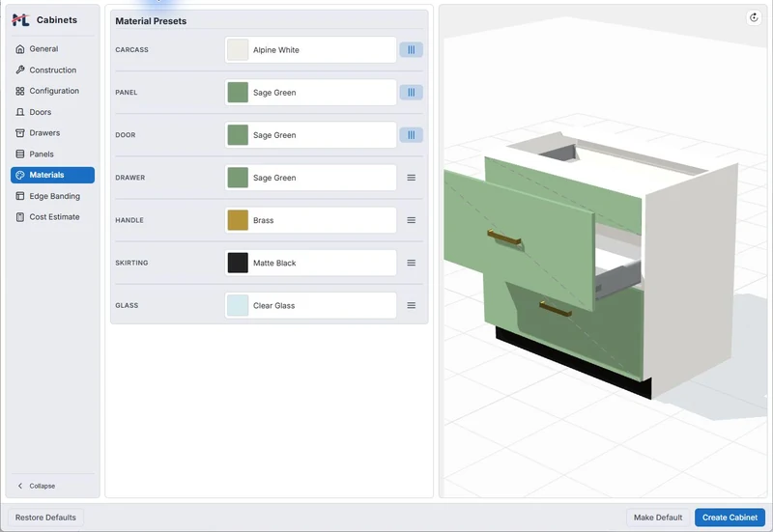Open the Construction section
The image size is (773, 532).
(52, 70)
